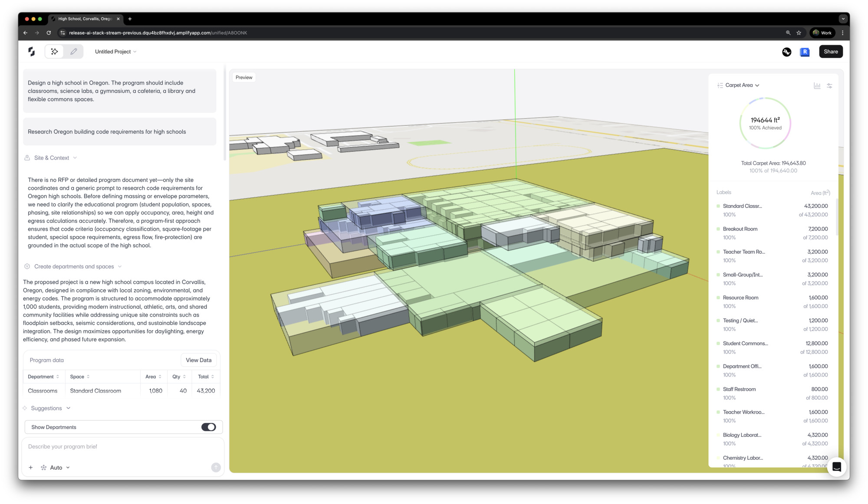Select the AI sparkle mode icon
Image resolution: width=868 pixels, height=504 pixels.
(55, 52)
